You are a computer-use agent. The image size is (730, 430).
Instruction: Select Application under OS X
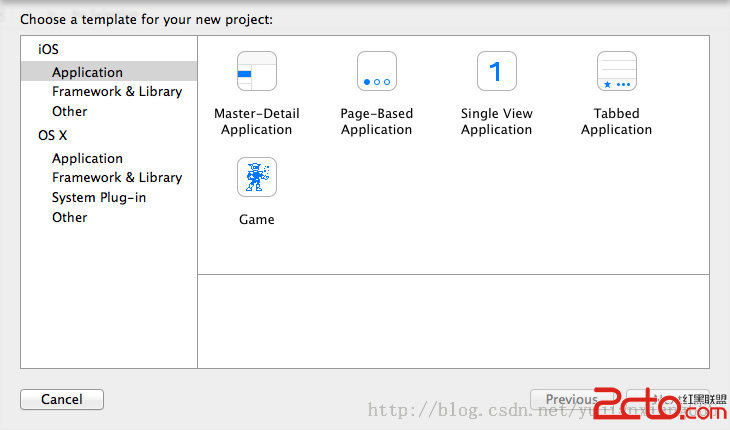[88, 158]
